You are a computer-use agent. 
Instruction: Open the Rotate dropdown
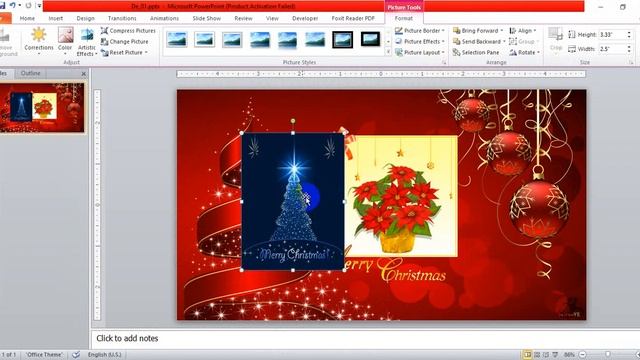coord(524,53)
